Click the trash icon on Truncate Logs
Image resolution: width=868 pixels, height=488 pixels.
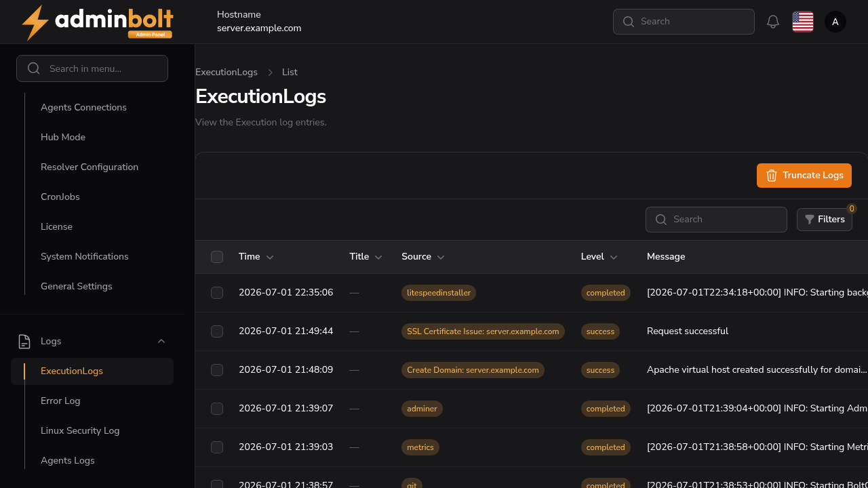(x=771, y=176)
